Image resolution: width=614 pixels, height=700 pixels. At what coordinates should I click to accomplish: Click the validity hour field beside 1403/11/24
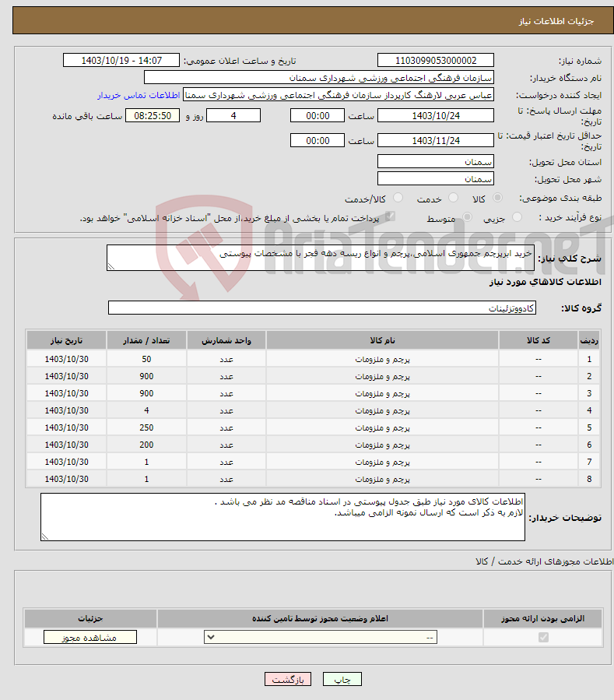click(x=318, y=141)
